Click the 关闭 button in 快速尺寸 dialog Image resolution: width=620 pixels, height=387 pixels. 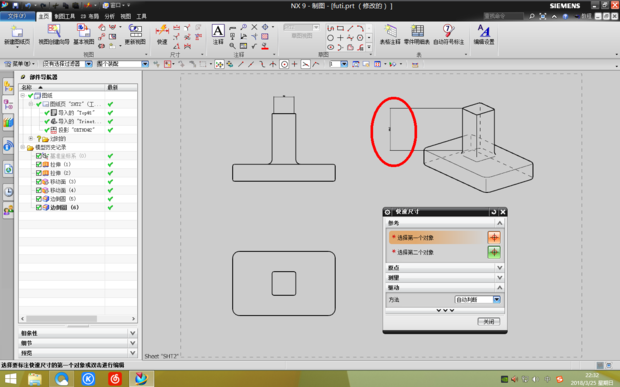pos(489,321)
